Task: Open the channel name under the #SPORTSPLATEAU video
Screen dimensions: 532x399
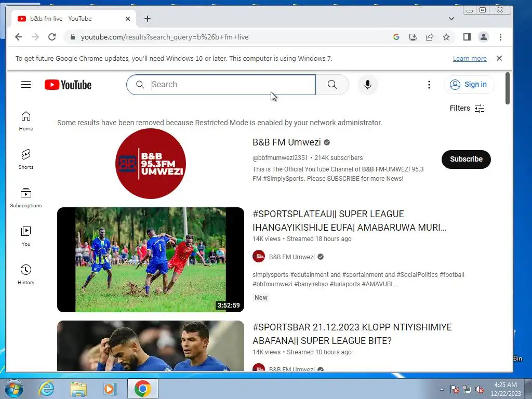Action: (292, 257)
